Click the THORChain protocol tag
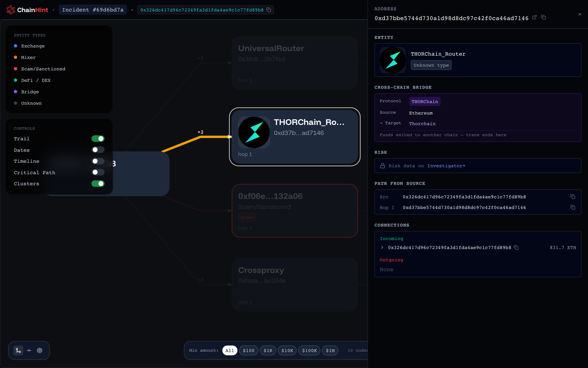 pos(425,101)
